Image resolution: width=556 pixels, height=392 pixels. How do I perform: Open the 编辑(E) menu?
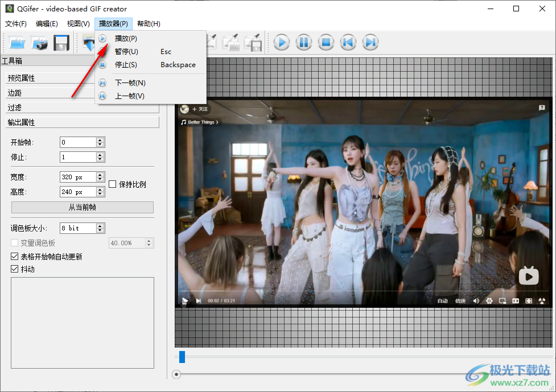click(47, 24)
